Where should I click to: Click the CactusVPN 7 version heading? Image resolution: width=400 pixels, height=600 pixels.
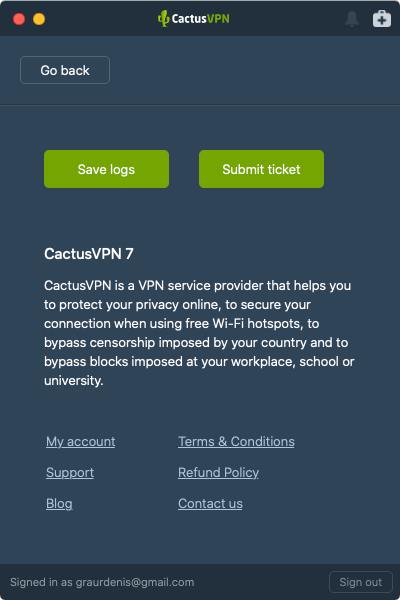[89, 254]
